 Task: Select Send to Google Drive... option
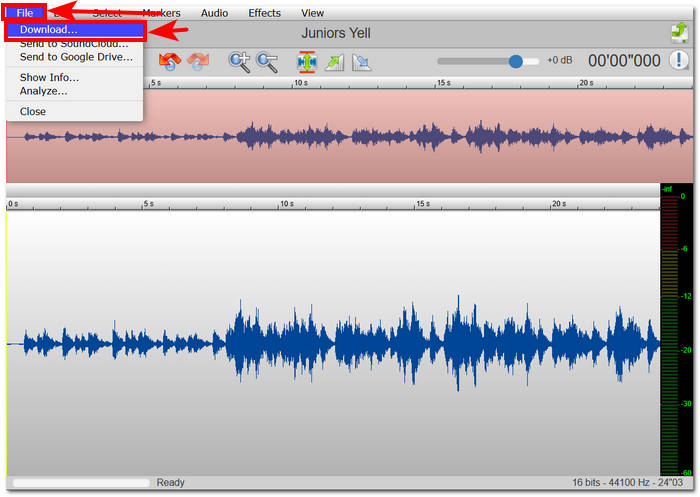(76, 57)
